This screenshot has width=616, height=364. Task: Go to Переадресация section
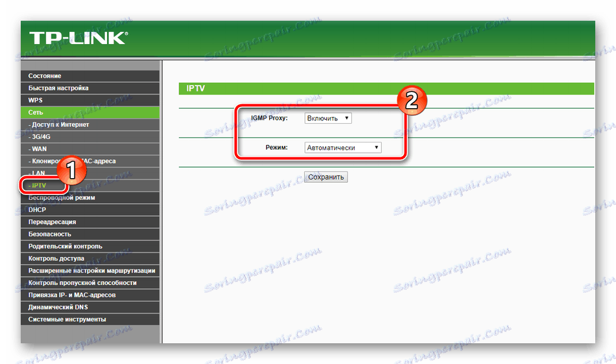click(x=90, y=222)
